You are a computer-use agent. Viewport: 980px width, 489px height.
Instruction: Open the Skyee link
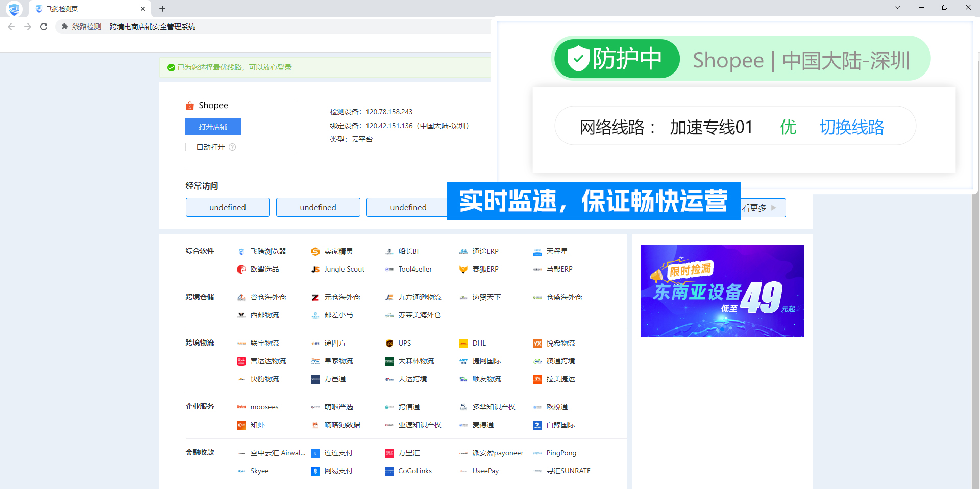259,471
